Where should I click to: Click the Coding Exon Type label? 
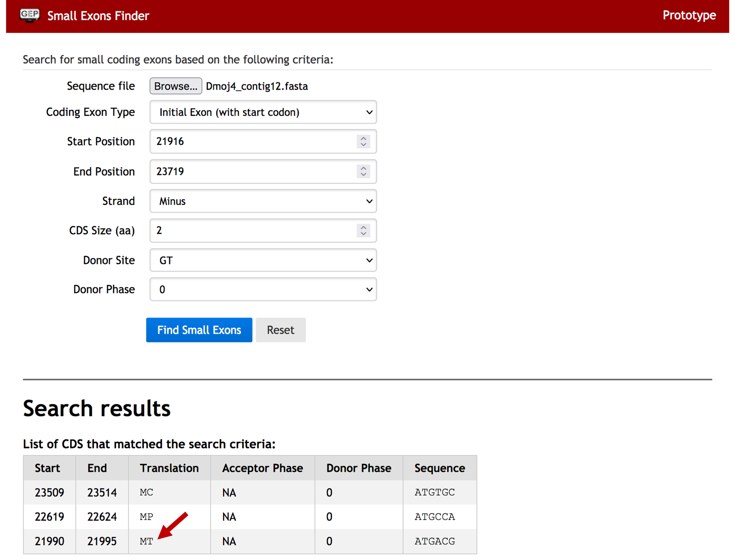[x=90, y=112]
